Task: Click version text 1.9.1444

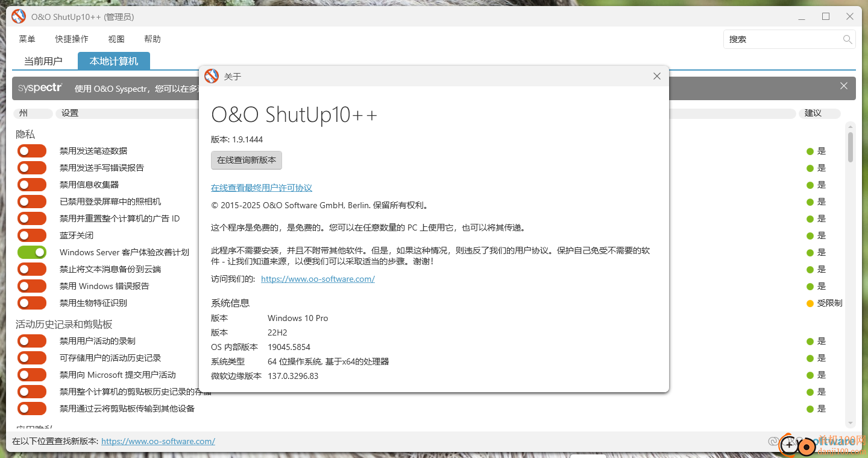Action: pos(247,139)
